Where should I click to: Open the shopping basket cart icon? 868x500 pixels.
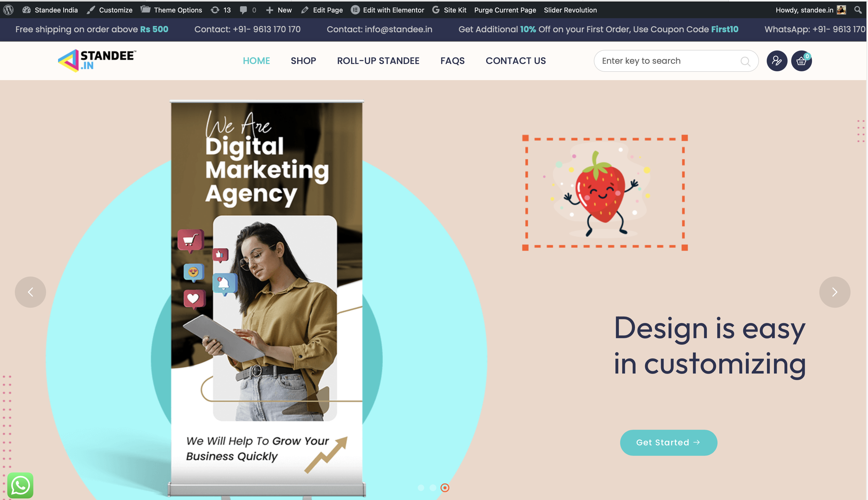click(x=801, y=61)
